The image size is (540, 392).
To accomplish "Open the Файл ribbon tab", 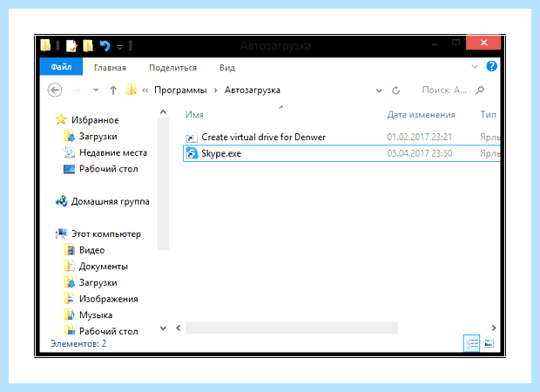I will click(61, 66).
